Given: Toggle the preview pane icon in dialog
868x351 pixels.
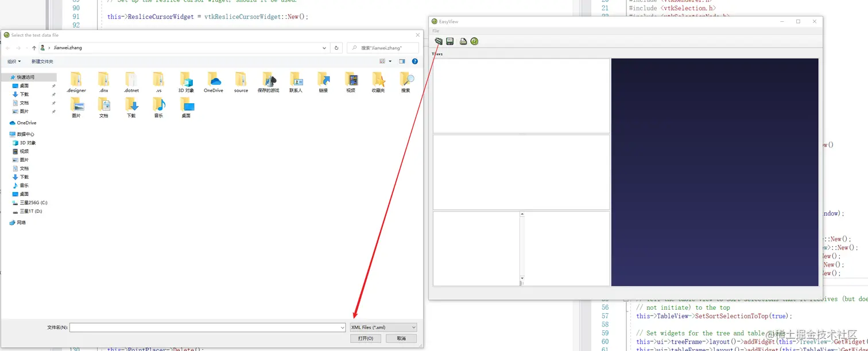Looking at the screenshot, I should [x=402, y=61].
